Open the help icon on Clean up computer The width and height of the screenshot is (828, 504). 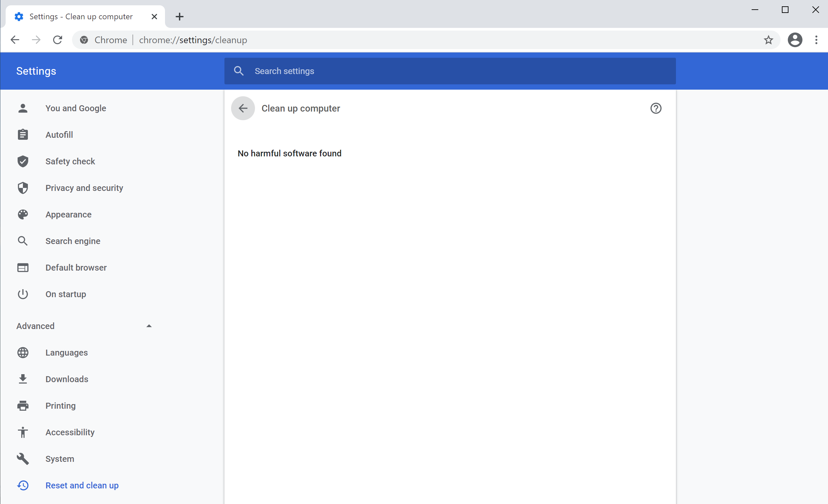click(x=656, y=108)
